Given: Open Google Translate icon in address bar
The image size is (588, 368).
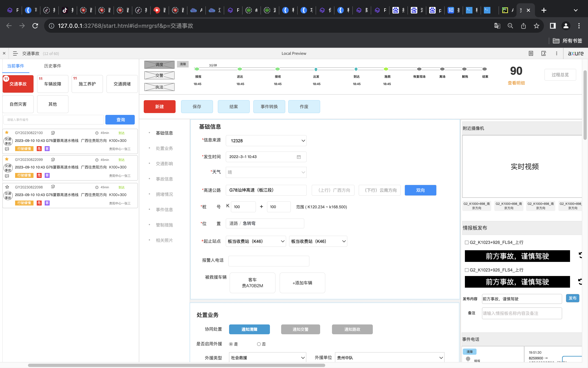Looking at the screenshot, I should (497, 26).
